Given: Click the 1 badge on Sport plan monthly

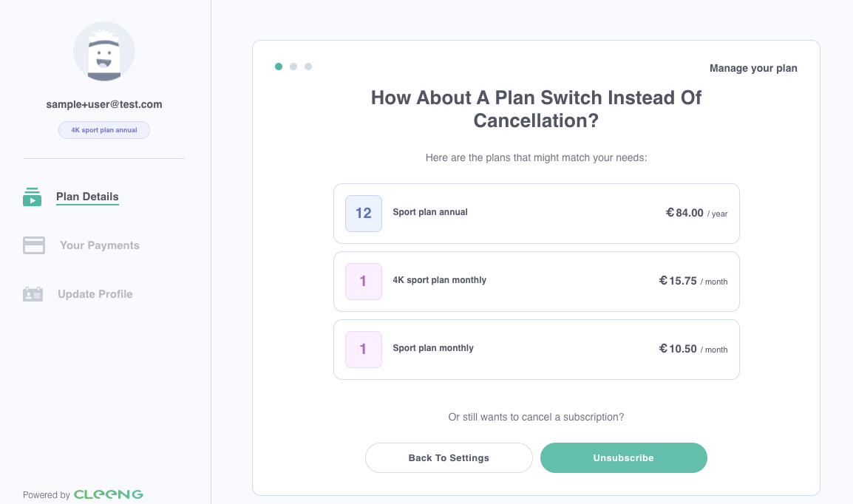Looking at the screenshot, I should pos(364,350).
